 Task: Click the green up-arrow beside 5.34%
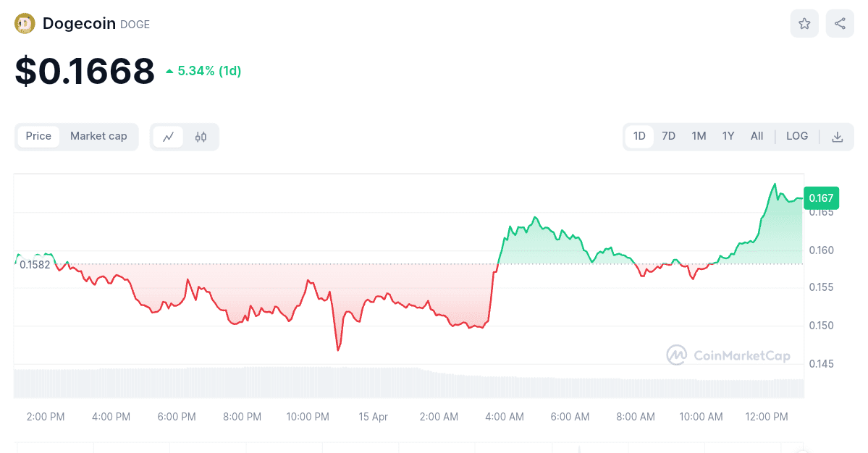pos(169,71)
